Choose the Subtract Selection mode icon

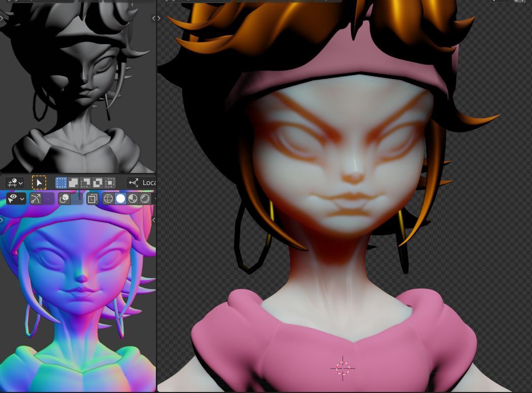click(86, 183)
